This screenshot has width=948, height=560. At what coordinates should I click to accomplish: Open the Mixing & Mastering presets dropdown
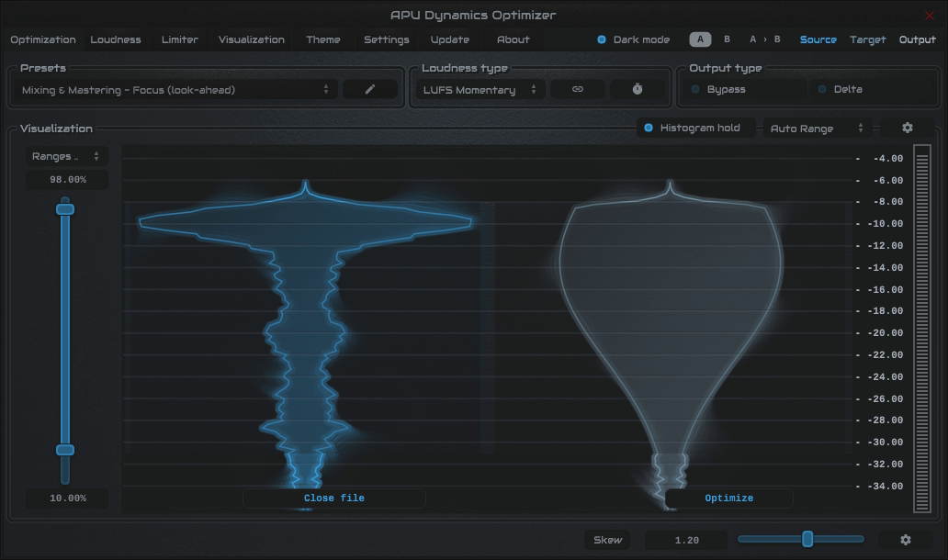(175, 90)
